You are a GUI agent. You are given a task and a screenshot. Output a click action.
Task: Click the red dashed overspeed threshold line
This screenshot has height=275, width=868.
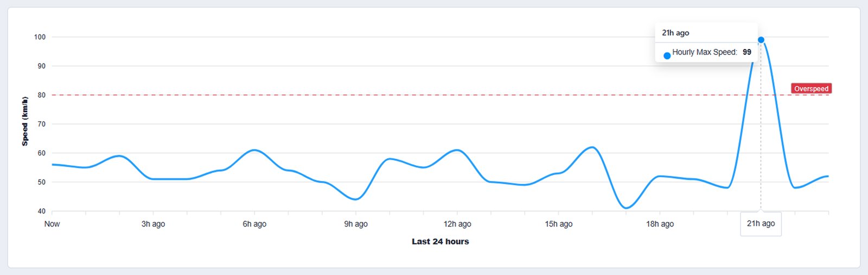(x=380, y=95)
